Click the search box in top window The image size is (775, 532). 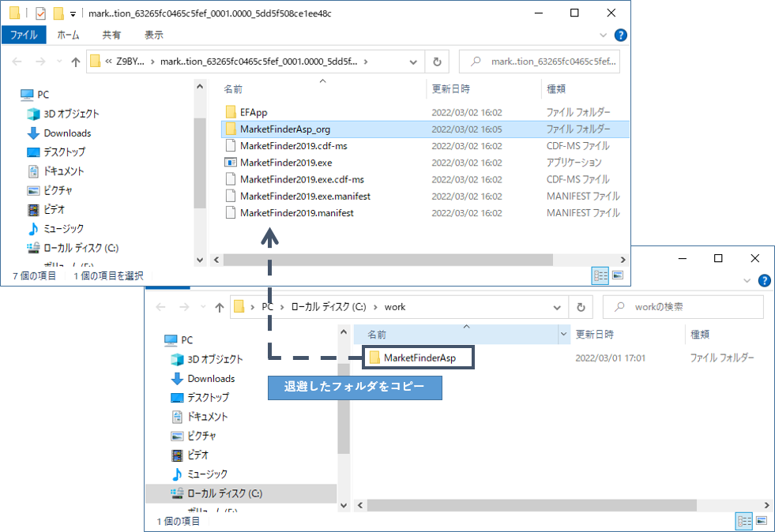click(x=540, y=62)
